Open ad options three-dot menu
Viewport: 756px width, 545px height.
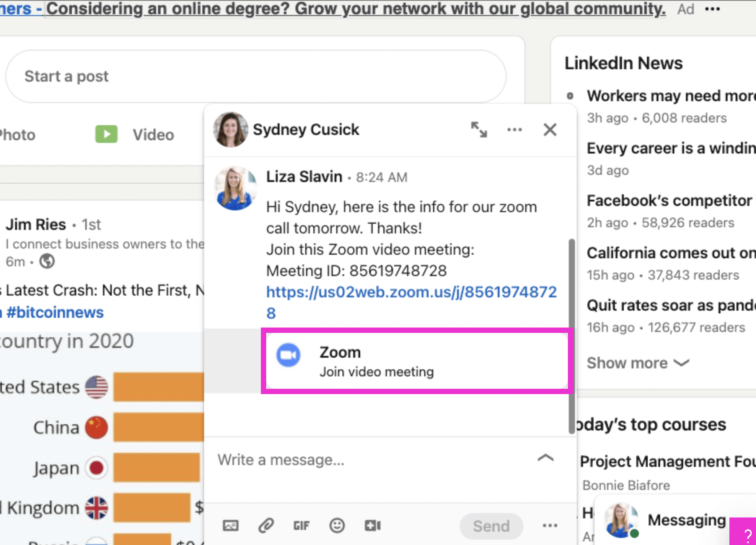(x=712, y=9)
